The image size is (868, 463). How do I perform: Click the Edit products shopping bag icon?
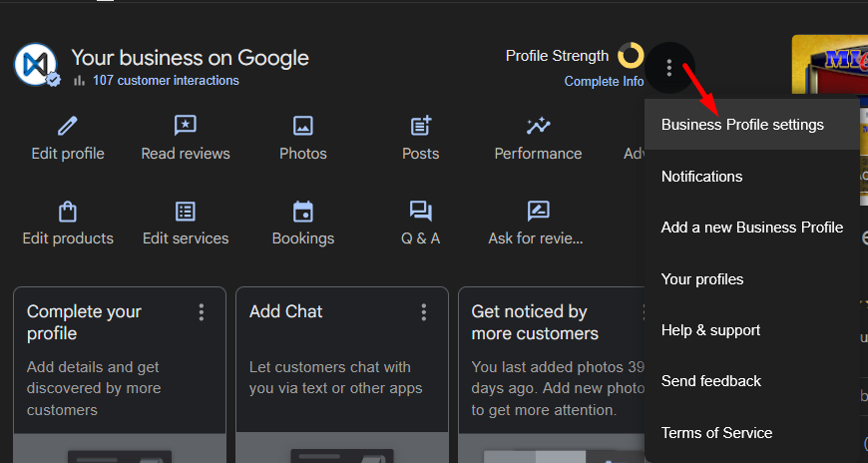[x=68, y=211]
